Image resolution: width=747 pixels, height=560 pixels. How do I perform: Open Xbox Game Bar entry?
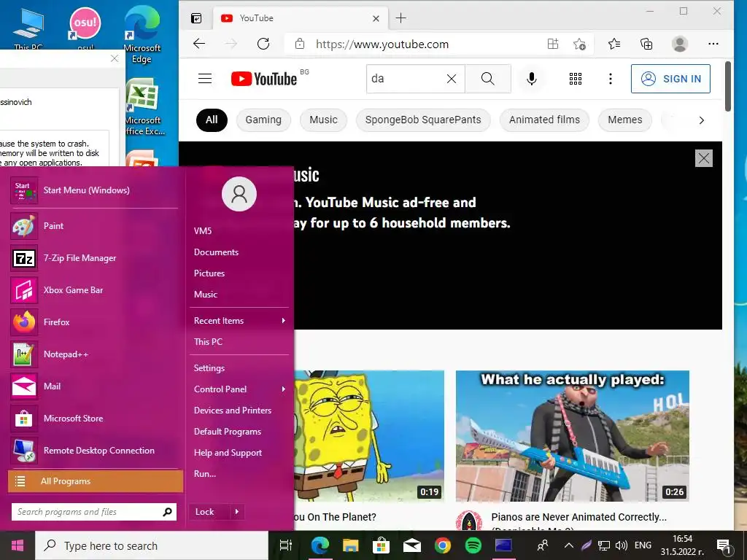(94, 290)
